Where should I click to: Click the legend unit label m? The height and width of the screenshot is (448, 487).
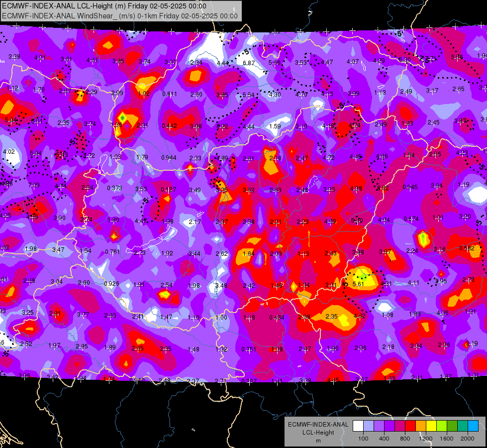click(x=318, y=441)
